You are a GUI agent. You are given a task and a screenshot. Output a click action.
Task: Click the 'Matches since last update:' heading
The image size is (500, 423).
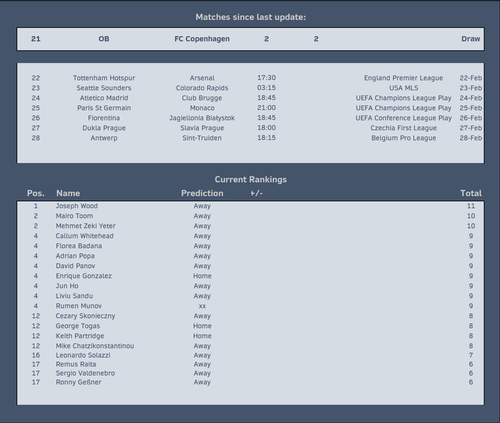pyautogui.click(x=251, y=17)
